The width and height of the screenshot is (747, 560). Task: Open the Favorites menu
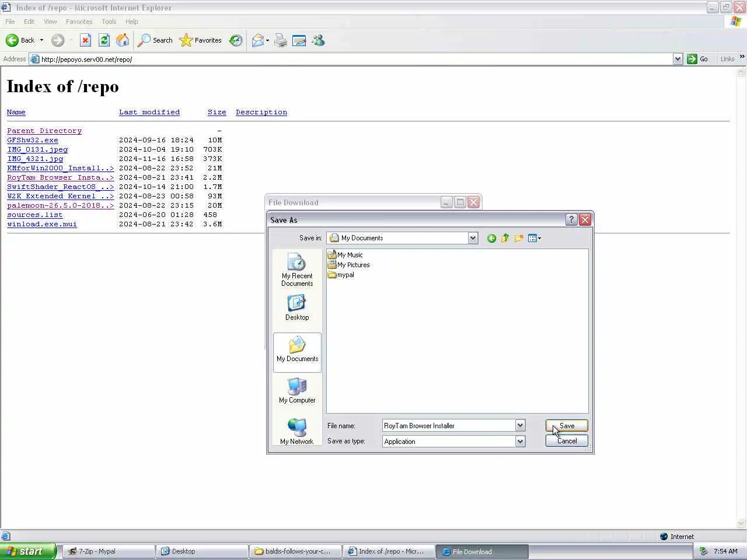(79, 22)
